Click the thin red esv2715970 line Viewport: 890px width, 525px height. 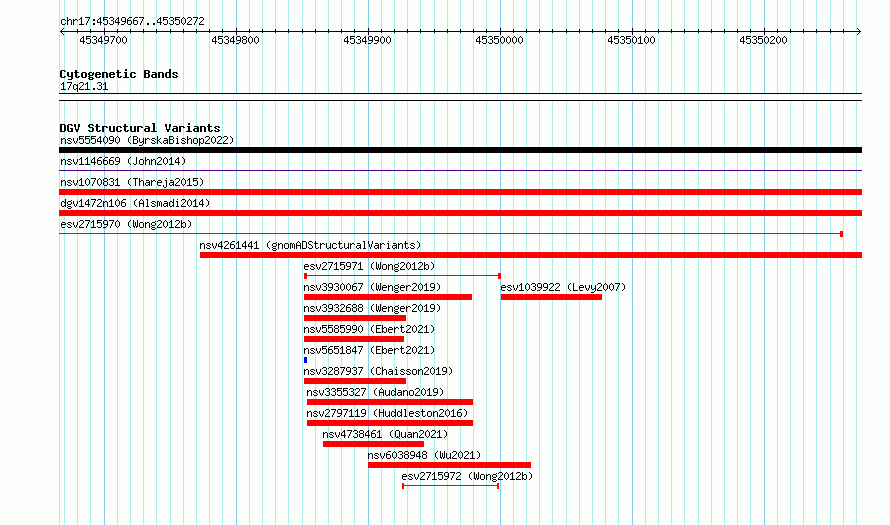(451, 234)
